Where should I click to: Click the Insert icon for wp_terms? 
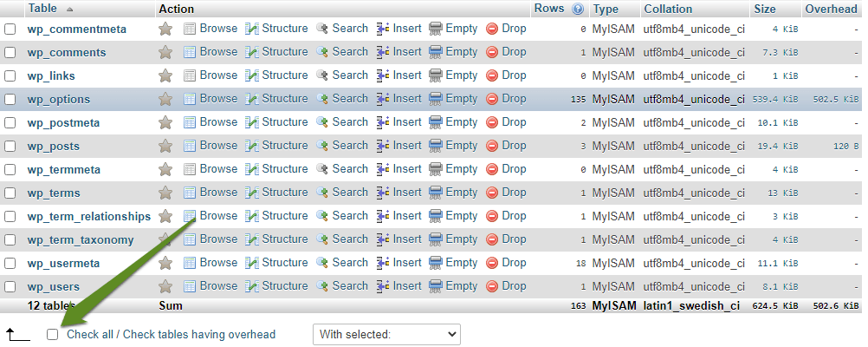(x=383, y=193)
